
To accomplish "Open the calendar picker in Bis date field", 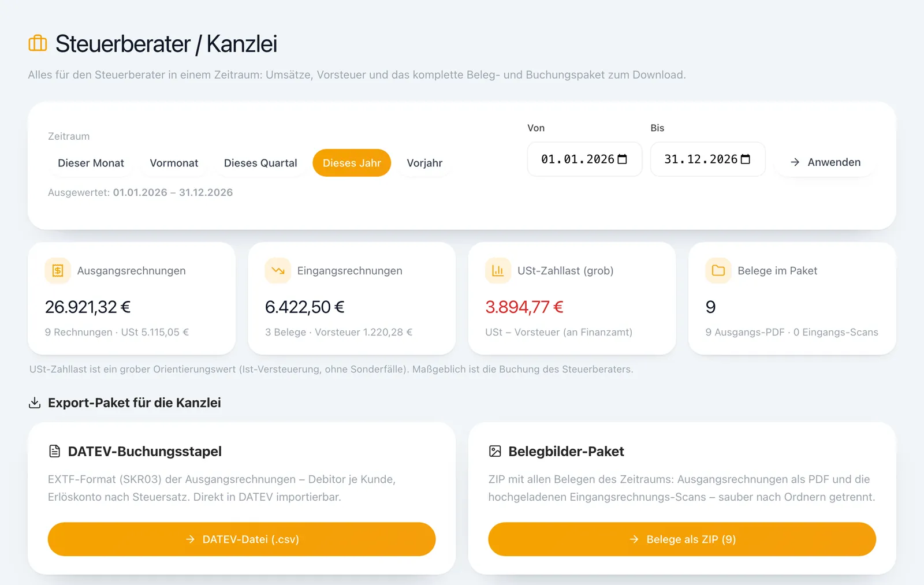I will (x=745, y=159).
